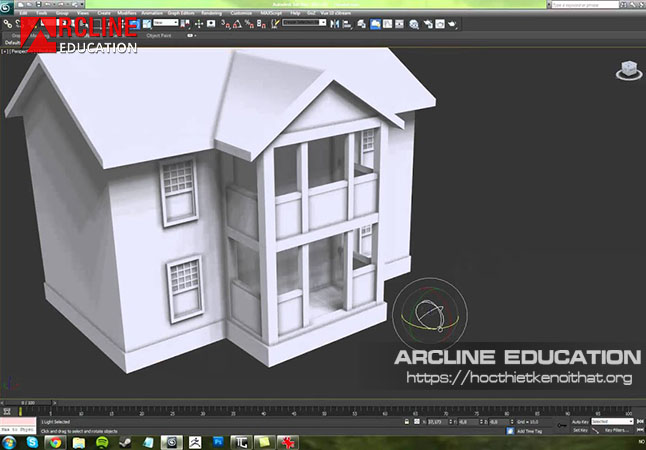Screen dimensions: 646x450
Task: Click the Windows Start button
Action: tap(9, 441)
